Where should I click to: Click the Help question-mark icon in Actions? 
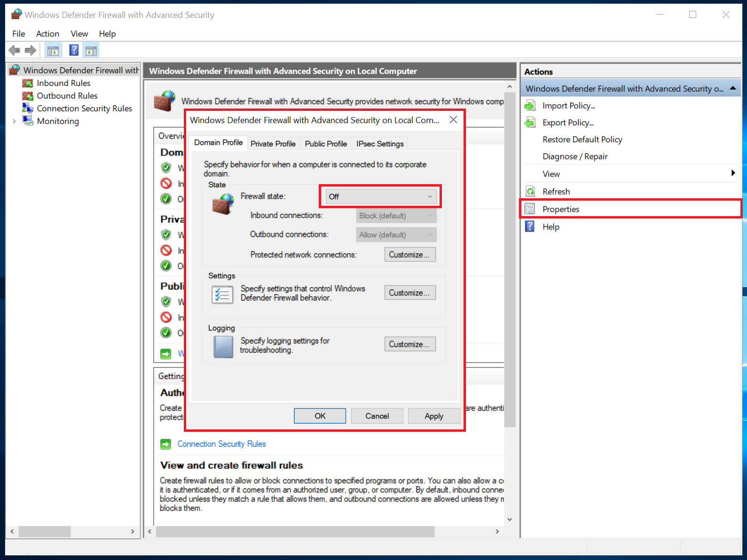pyautogui.click(x=530, y=226)
